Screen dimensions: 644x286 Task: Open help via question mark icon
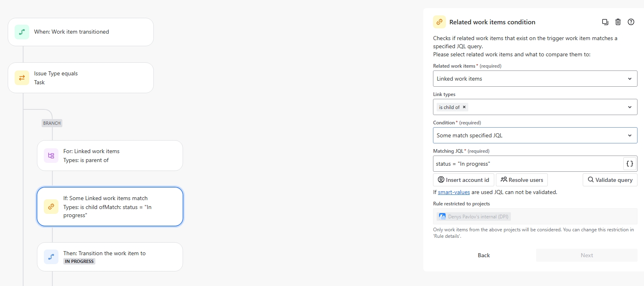pos(631,22)
